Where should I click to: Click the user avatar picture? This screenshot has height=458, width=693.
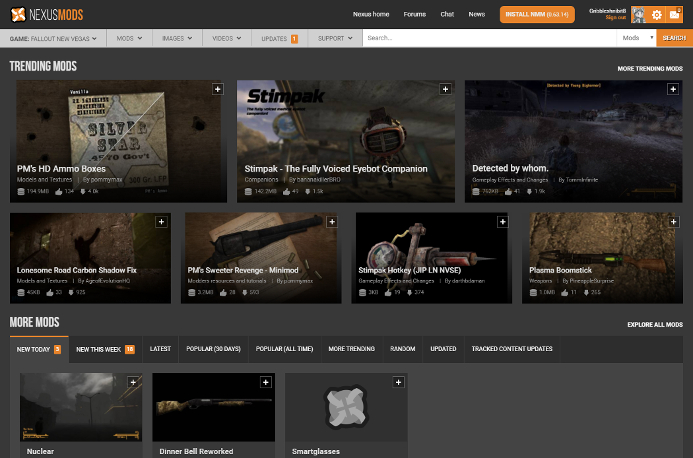pyautogui.click(x=638, y=15)
